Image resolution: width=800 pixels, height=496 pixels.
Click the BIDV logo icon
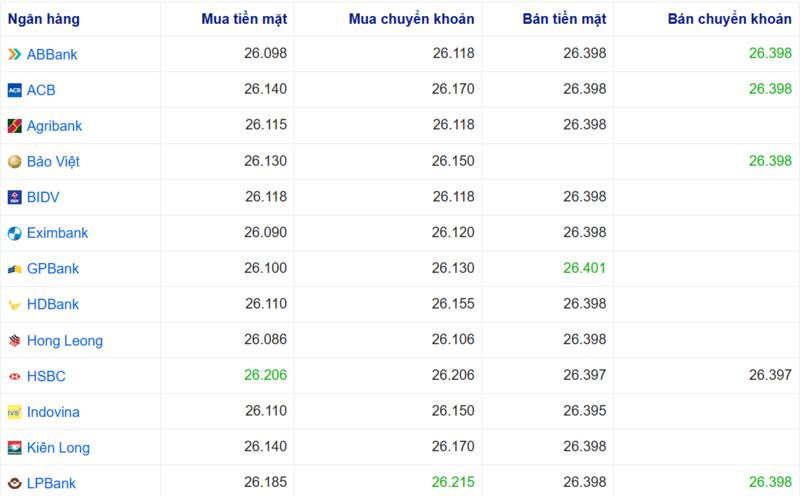pyautogui.click(x=14, y=197)
